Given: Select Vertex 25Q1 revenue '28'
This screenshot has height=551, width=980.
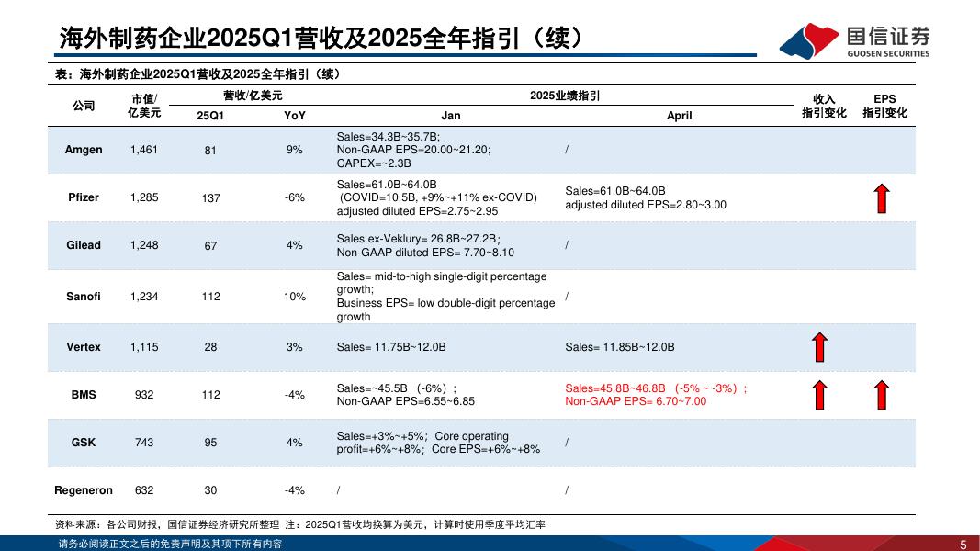Looking at the screenshot, I should pos(210,347).
